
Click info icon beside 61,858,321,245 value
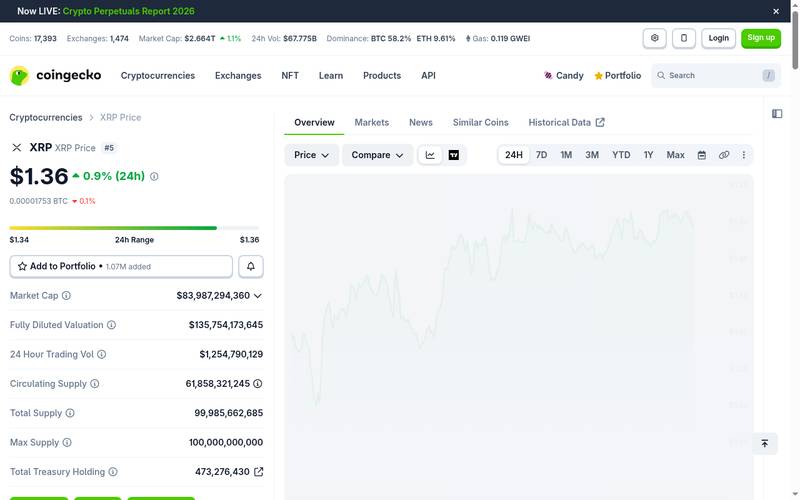coord(258,384)
